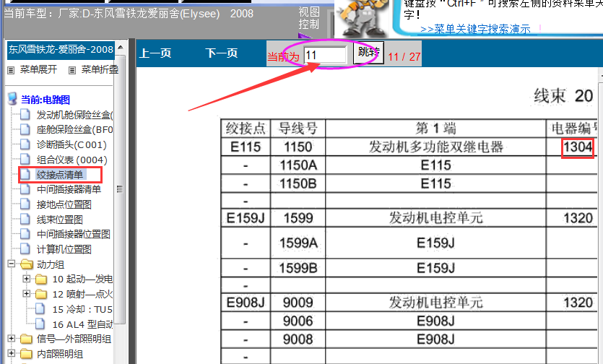Viewport: 603px width, 364px height.
Task: Click table cell 1304 in 电器编号 column
Action: tap(578, 147)
